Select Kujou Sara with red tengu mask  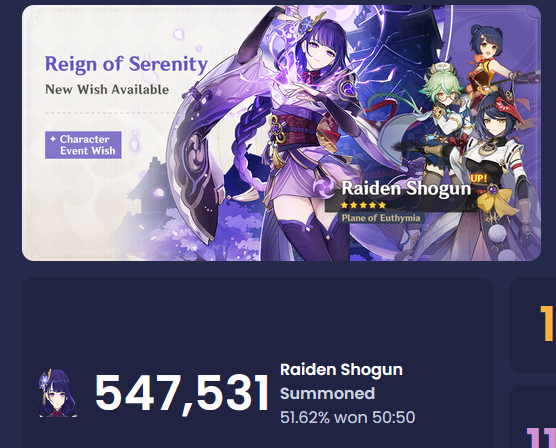pos(496,170)
